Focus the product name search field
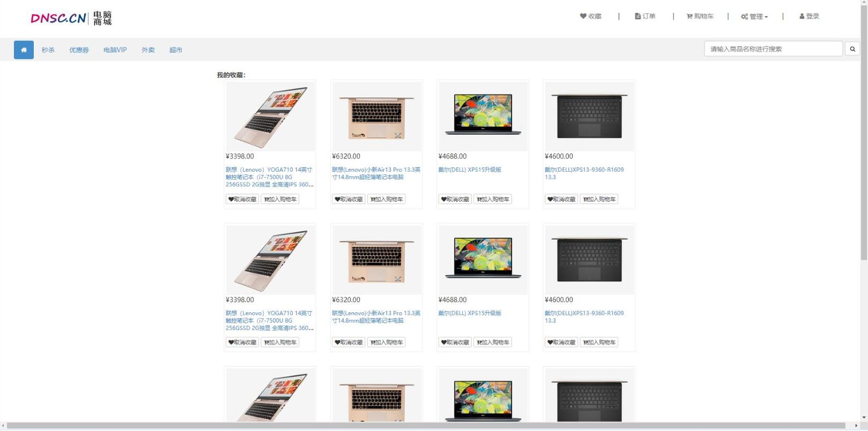 click(x=773, y=49)
